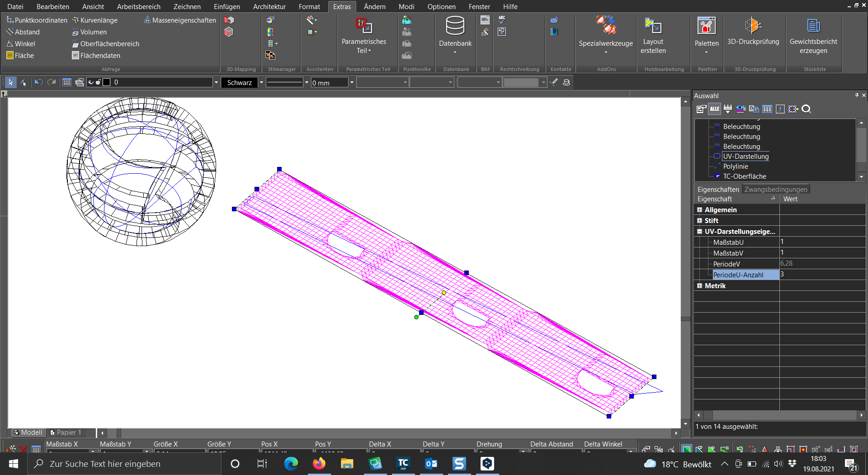Switch to the Papier 1 tab
868x475 pixels.
point(66,432)
